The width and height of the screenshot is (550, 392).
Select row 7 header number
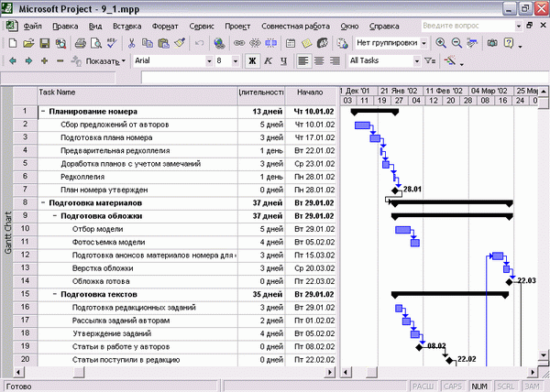tap(25, 190)
